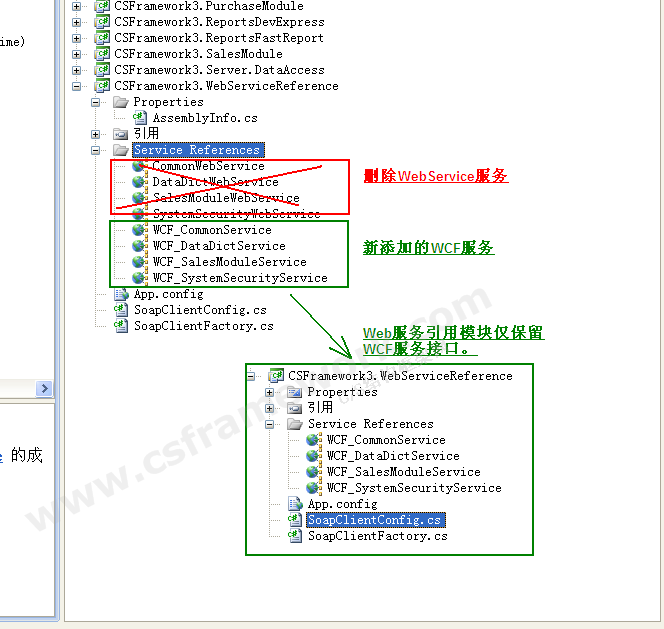Select the DataDictWebService reference
Screen dimensions: 664x629
(215, 182)
